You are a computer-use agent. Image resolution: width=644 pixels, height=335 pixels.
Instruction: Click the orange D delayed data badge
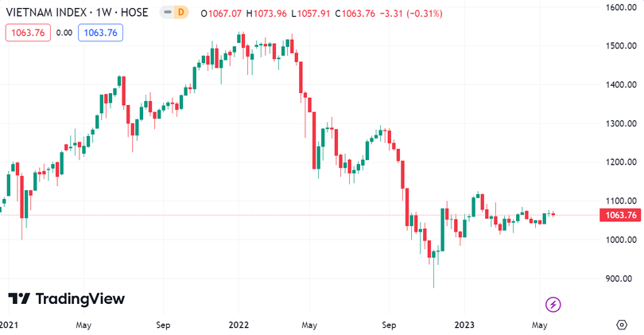[181, 13]
